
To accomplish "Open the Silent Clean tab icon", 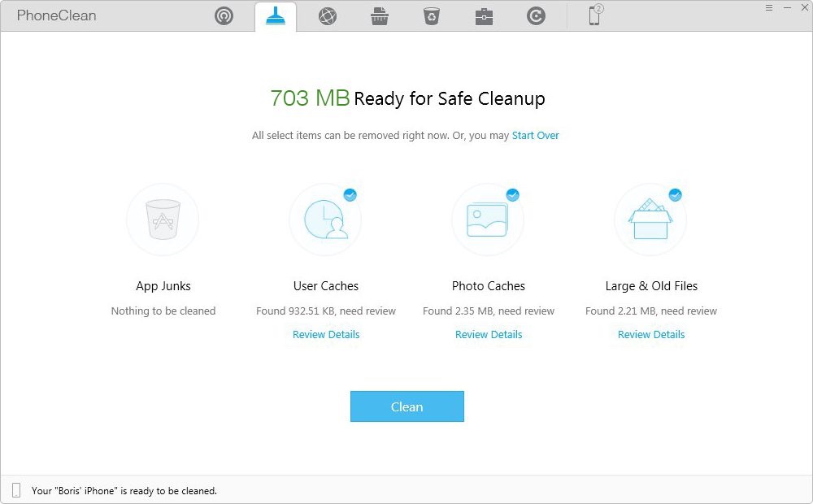I will click(x=224, y=16).
